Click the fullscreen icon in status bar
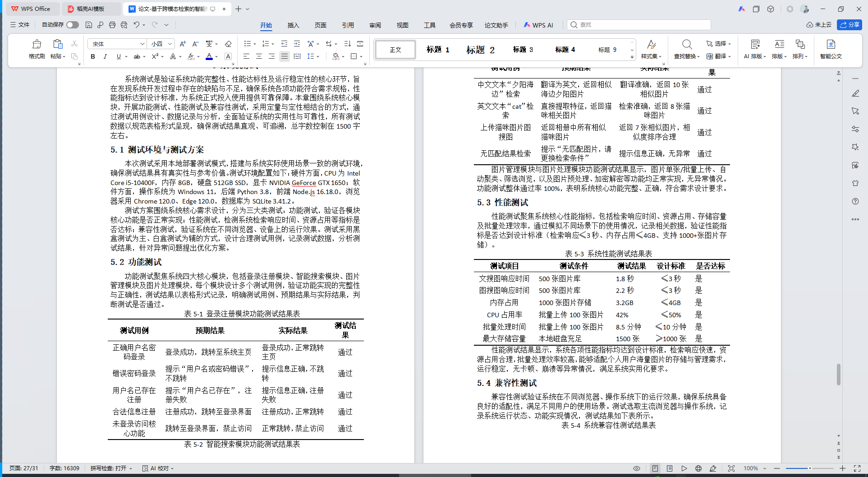 point(857,468)
